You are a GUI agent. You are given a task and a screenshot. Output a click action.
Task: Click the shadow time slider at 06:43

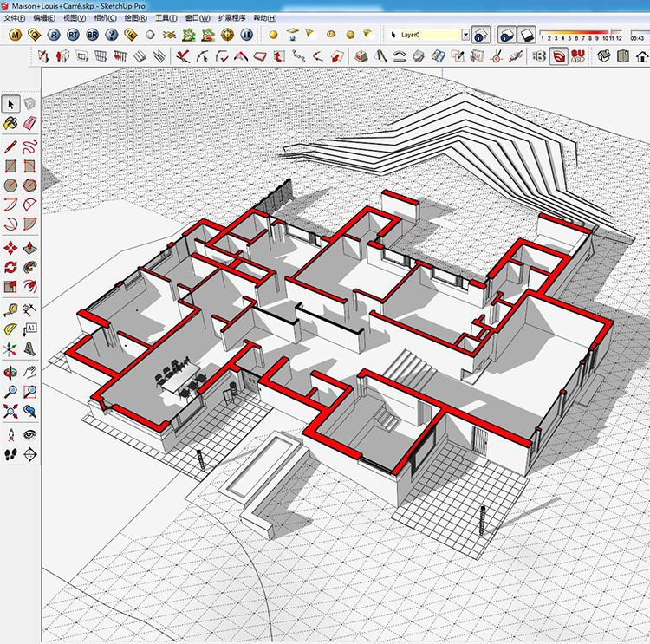click(639, 35)
